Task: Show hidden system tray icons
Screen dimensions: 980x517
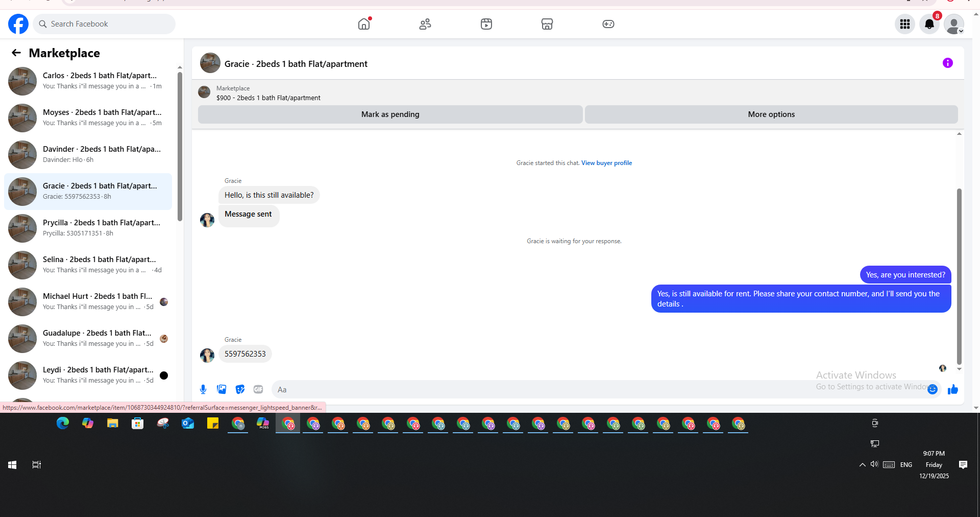Action: [x=863, y=465]
